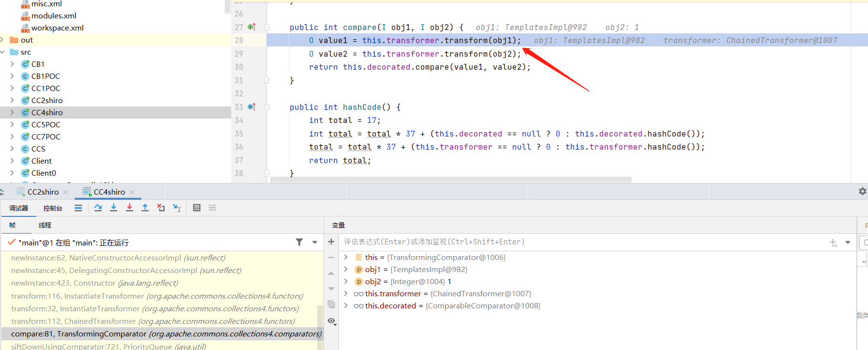Select CC4shiro in project tree
This screenshot has width=868, height=350.
click(x=47, y=112)
